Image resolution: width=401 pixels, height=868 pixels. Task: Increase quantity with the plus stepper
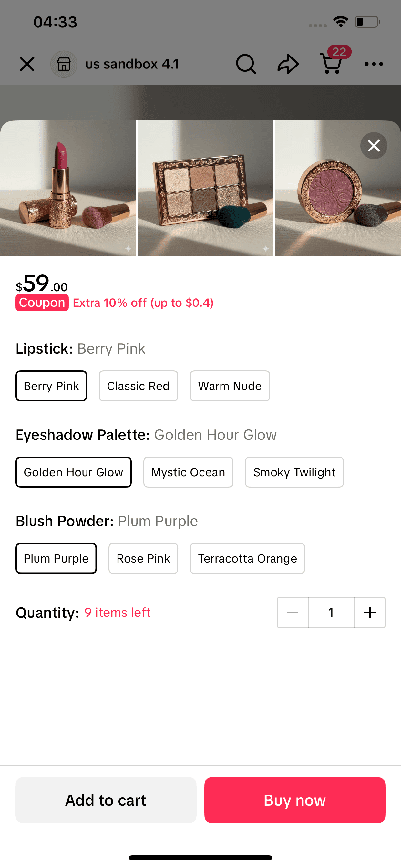(369, 613)
